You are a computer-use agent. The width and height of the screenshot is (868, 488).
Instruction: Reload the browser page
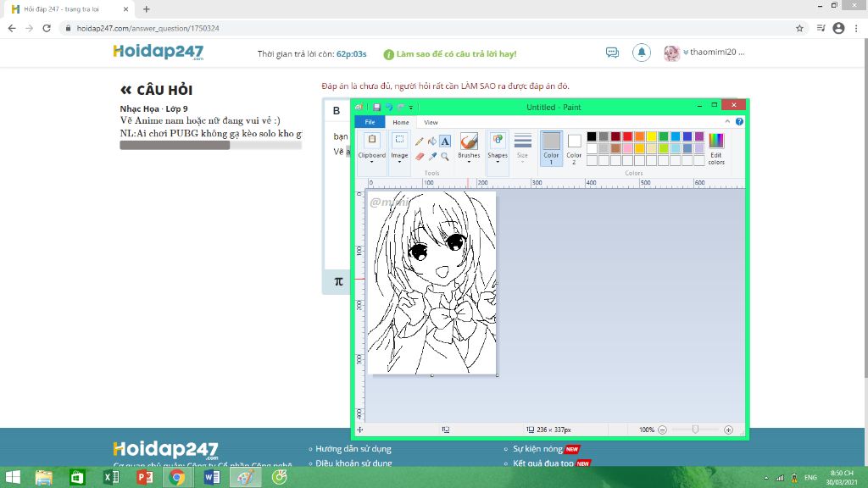[x=47, y=28]
